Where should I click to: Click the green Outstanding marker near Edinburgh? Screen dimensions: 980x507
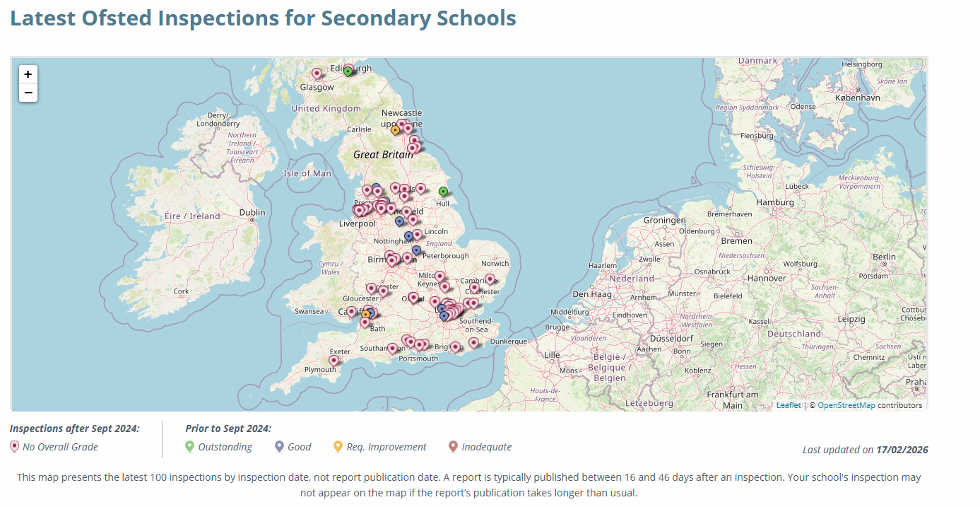coord(348,71)
